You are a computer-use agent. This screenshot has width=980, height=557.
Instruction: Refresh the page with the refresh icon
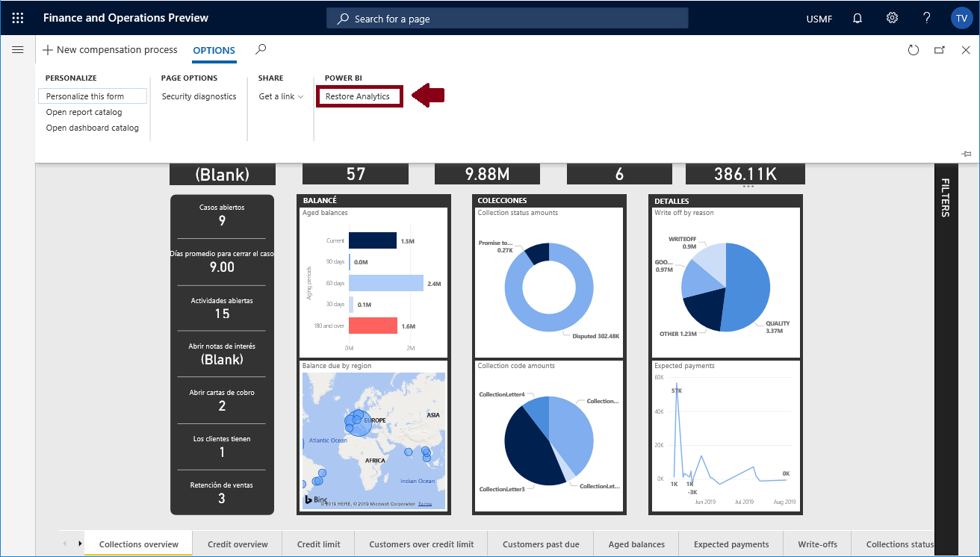pos(914,49)
